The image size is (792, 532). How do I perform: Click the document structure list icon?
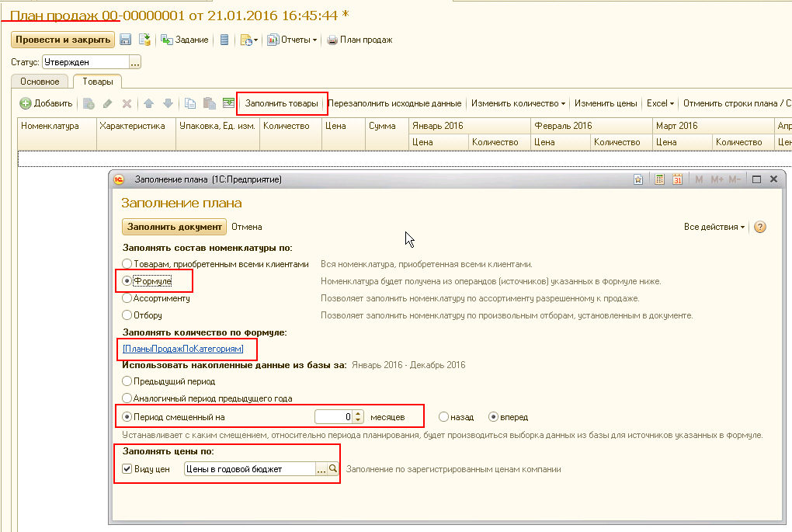(224, 40)
